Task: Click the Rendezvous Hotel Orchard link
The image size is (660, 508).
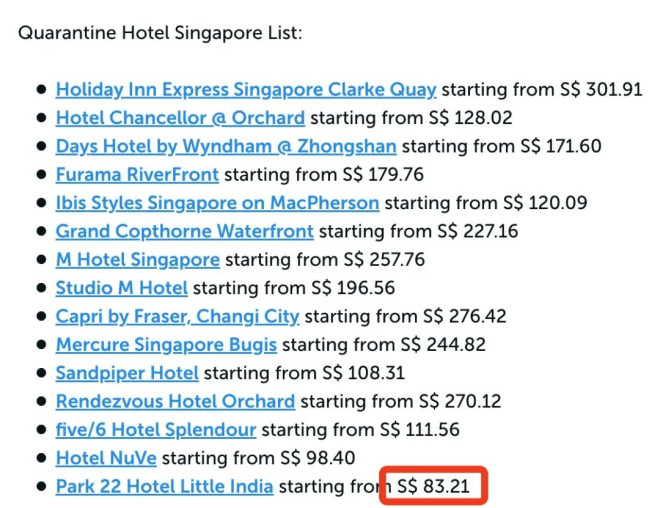Action: [175, 401]
